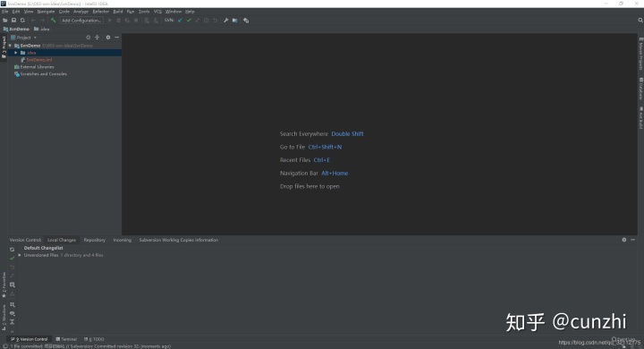The height and width of the screenshot is (349, 644).
Task: Open the Add Configuration dropdown
Action: coord(81,21)
